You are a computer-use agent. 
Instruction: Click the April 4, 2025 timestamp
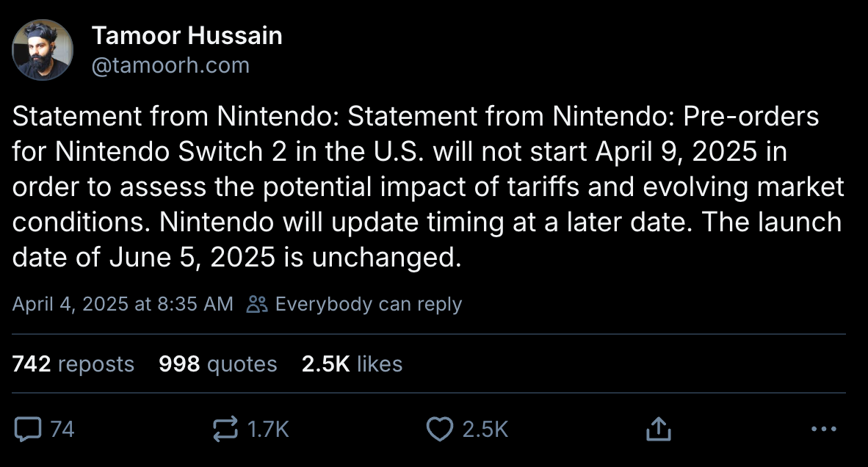[x=123, y=304]
